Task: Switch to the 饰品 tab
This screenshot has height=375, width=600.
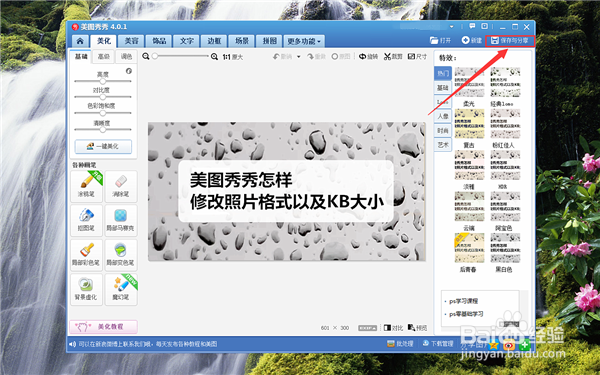Action: (x=159, y=41)
